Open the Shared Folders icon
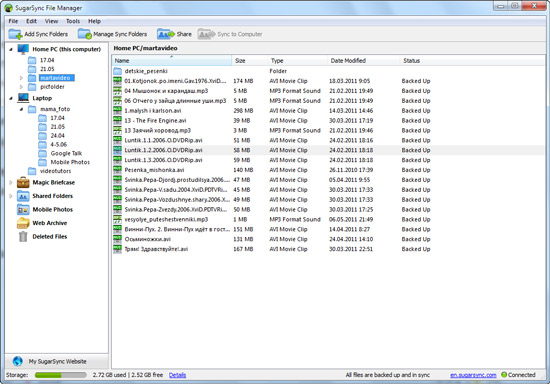 [x=23, y=196]
